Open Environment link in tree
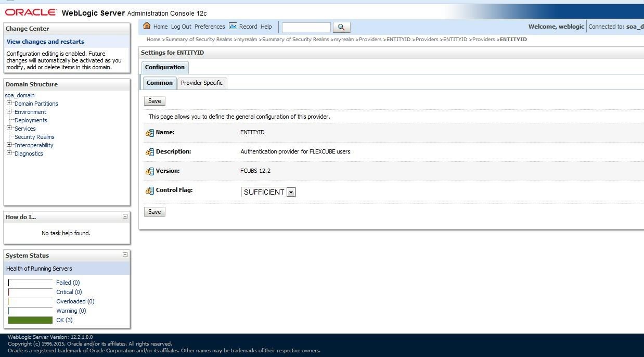This screenshot has width=644, height=357. (30, 112)
